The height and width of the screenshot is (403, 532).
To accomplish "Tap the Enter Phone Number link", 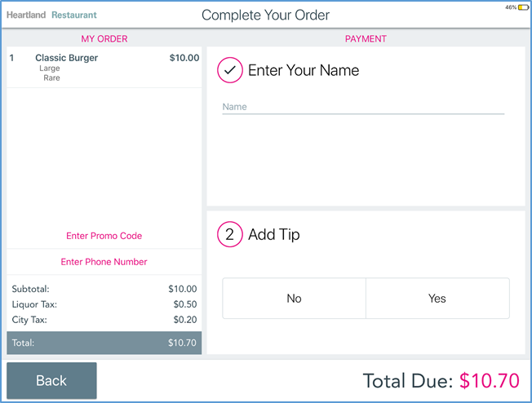I will click(x=104, y=262).
